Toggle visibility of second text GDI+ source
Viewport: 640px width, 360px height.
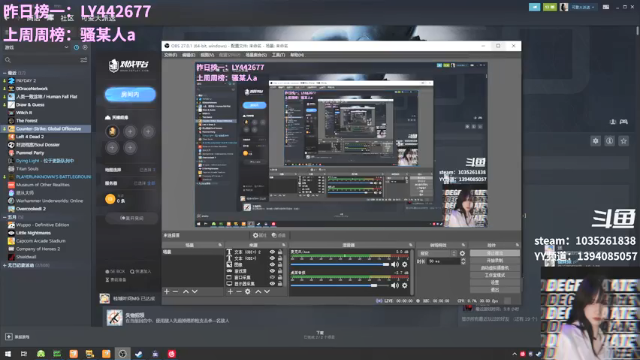pyautogui.click(x=272, y=258)
